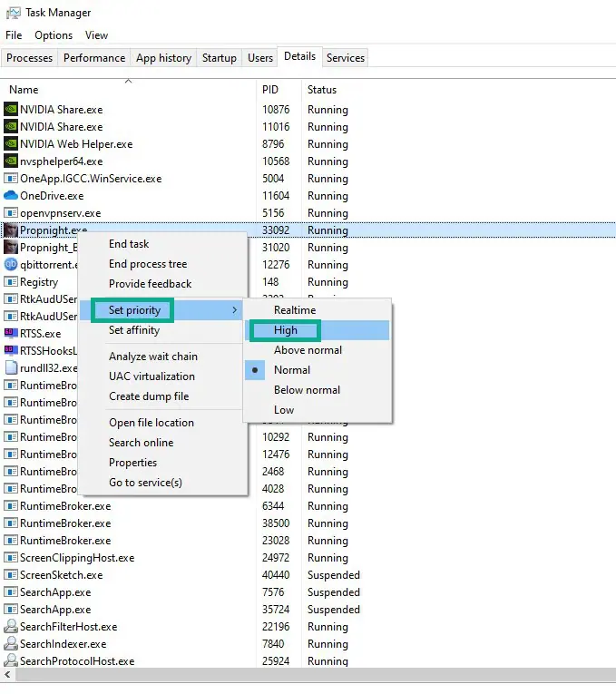The height and width of the screenshot is (694, 616).
Task: Choose End task from context menu
Action: tap(162, 244)
